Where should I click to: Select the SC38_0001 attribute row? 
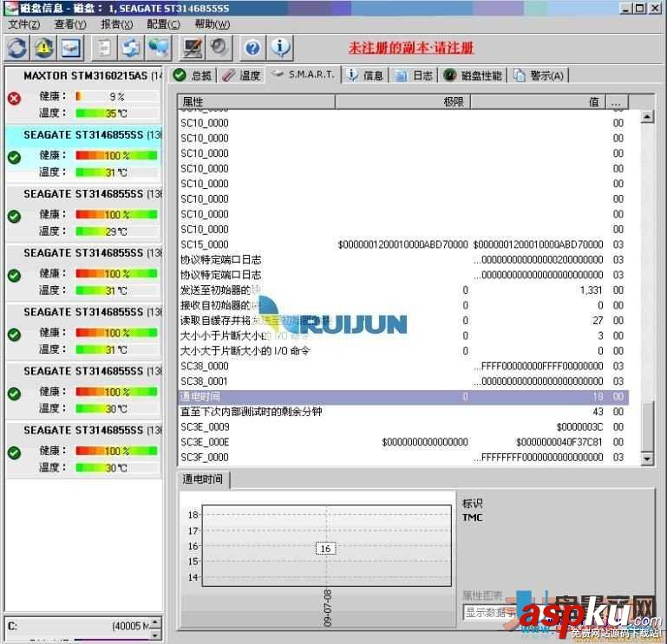(403, 381)
